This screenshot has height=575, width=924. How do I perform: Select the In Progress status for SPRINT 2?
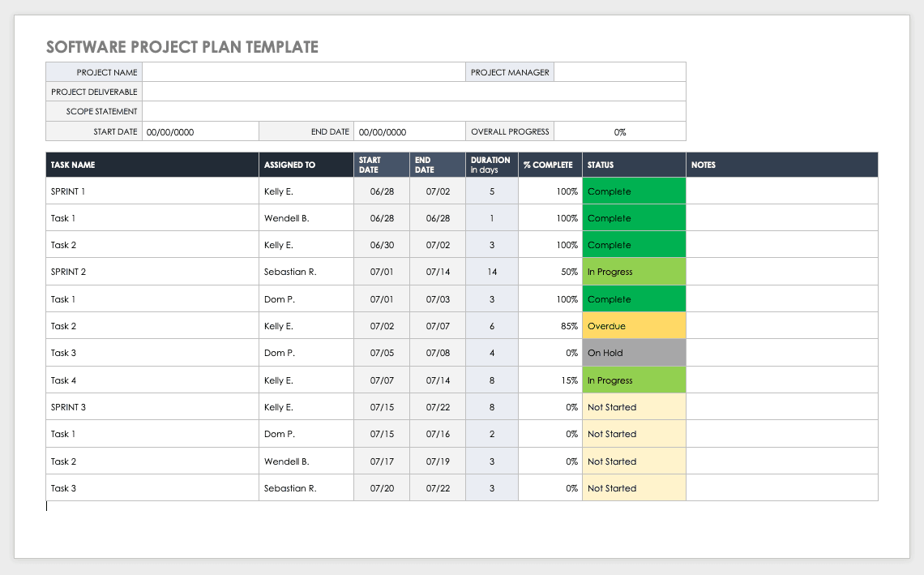point(634,272)
